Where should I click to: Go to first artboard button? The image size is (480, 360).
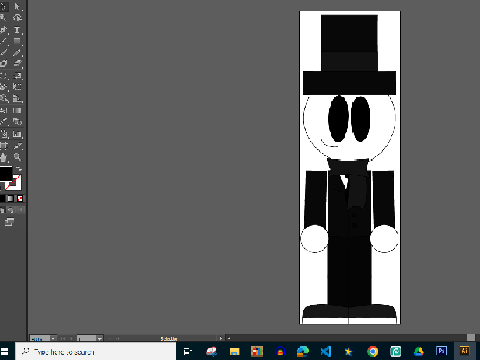[x=63, y=339]
